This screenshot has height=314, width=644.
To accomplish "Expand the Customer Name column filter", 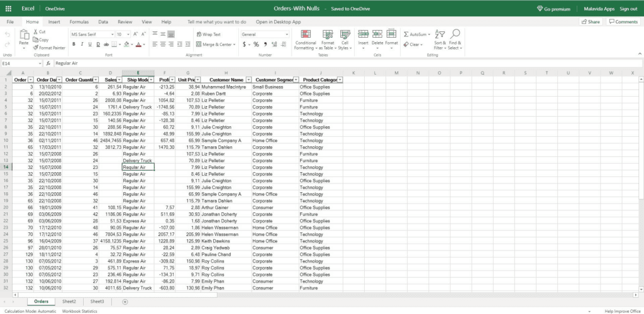I will pos(248,80).
